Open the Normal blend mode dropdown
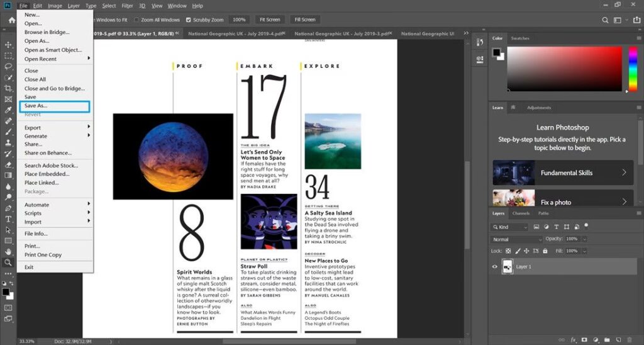The width and height of the screenshot is (644, 345). (517, 239)
